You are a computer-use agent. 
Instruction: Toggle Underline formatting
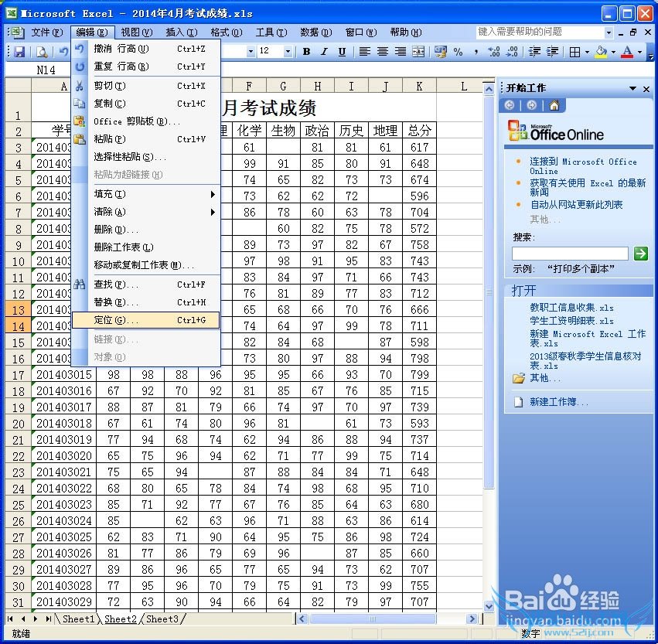(342, 52)
